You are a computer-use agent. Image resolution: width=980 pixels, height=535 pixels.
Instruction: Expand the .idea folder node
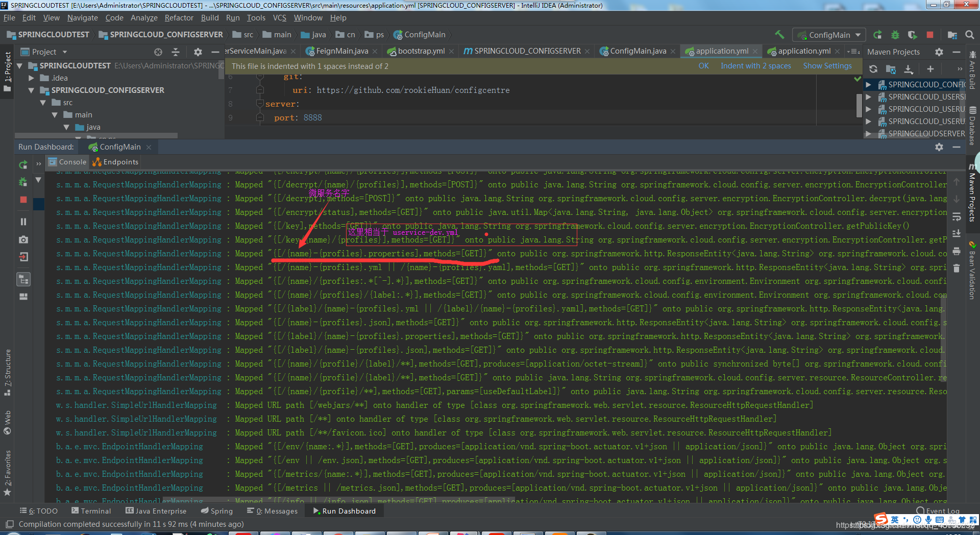(32, 78)
